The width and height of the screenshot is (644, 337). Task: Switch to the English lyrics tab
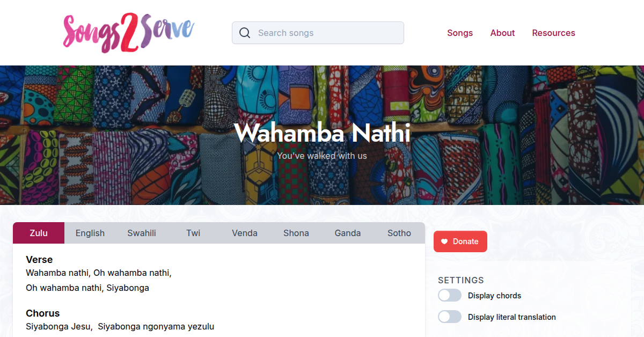(x=90, y=233)
